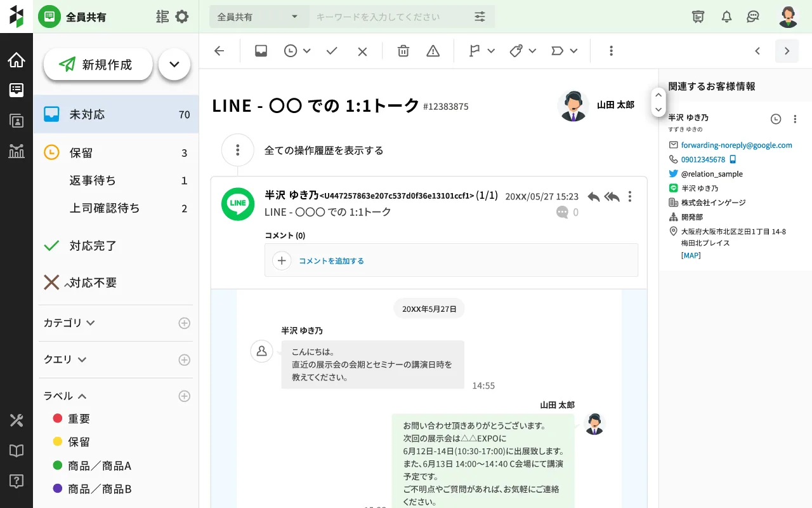Open the snooze clock dropdown
This screenshot has width=812, height=508.
297,51
